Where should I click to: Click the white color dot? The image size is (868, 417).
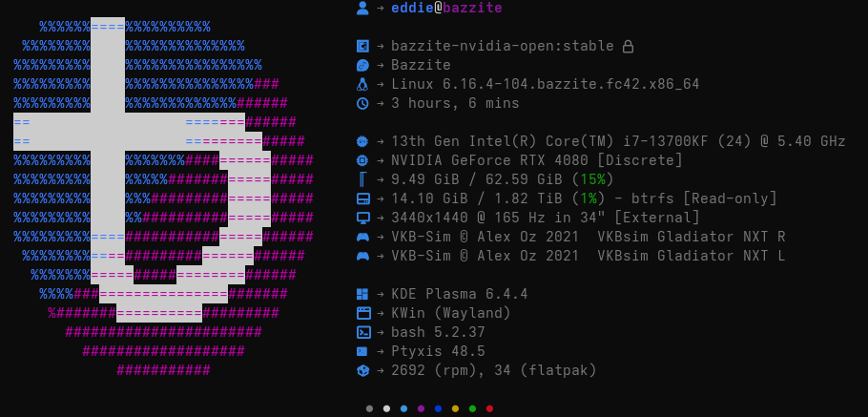(x=386, y=409)
